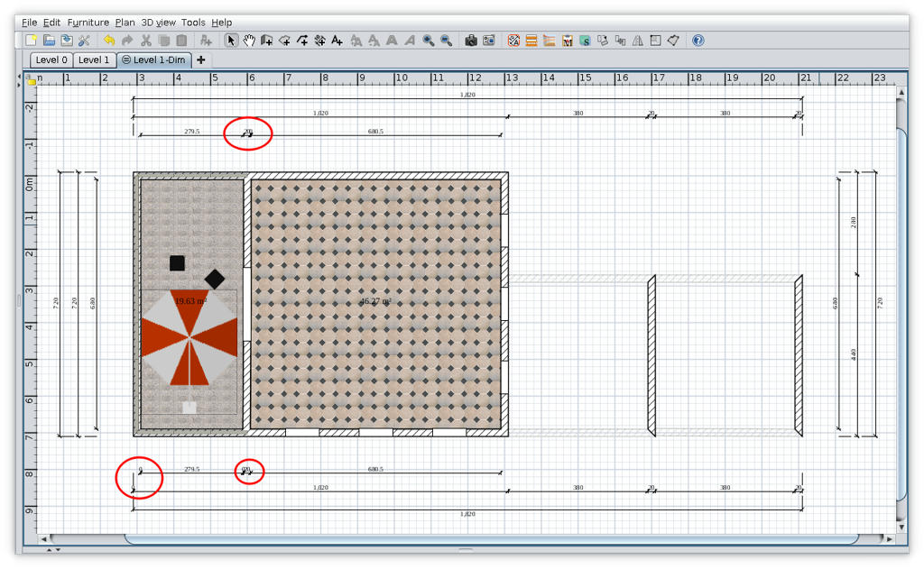Image resolution: width=924 pixels, height=569 pixels.
Task: Open the Tools menu
Action: pos(193,23)
